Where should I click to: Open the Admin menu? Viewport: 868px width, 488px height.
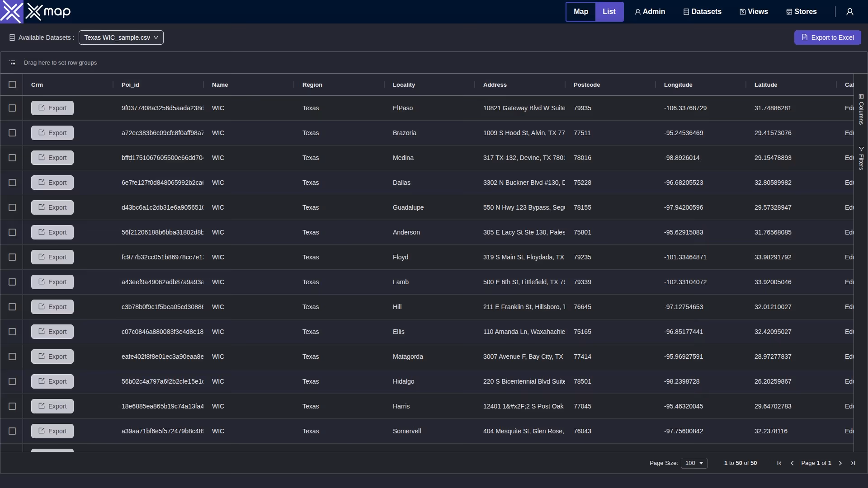tap(650, 12)
